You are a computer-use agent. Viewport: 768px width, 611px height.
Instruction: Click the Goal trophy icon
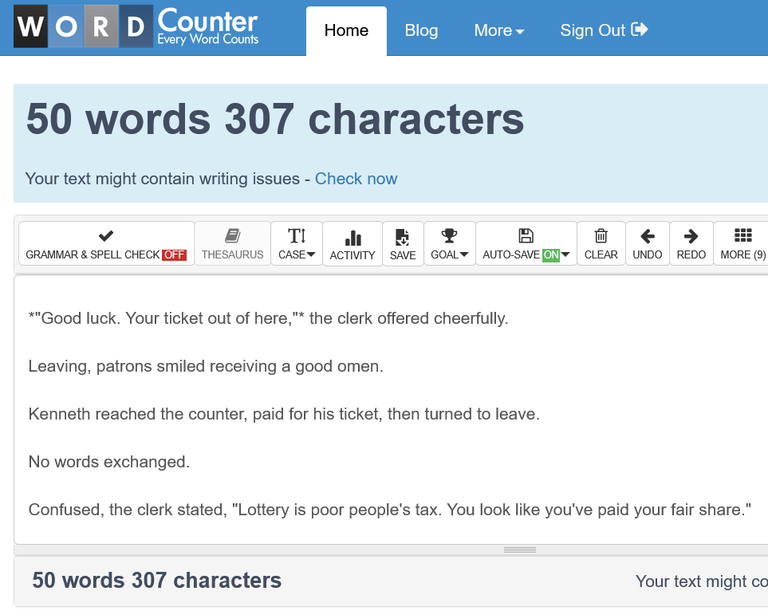pyautogui.click(x=449, y=236)
